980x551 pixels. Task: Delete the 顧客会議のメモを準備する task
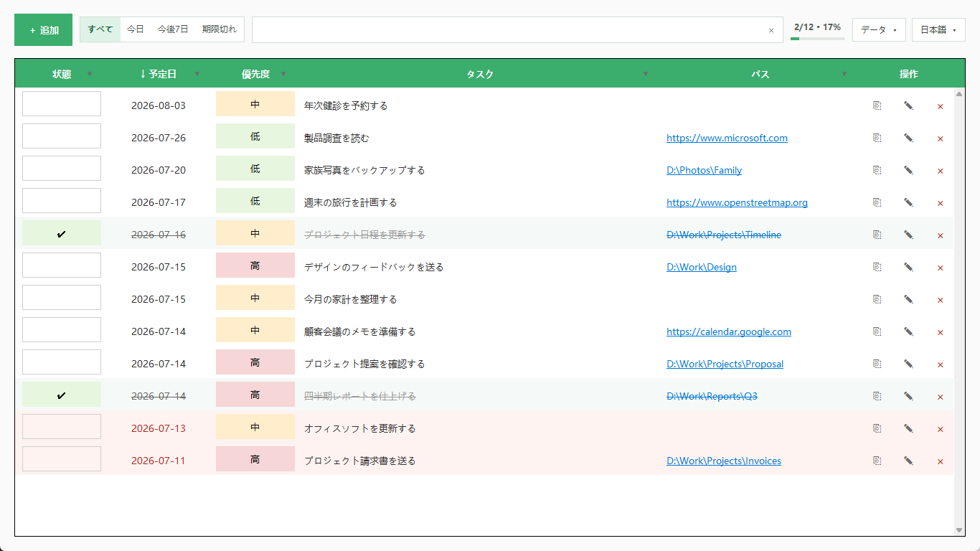click(x=940, y=332)
